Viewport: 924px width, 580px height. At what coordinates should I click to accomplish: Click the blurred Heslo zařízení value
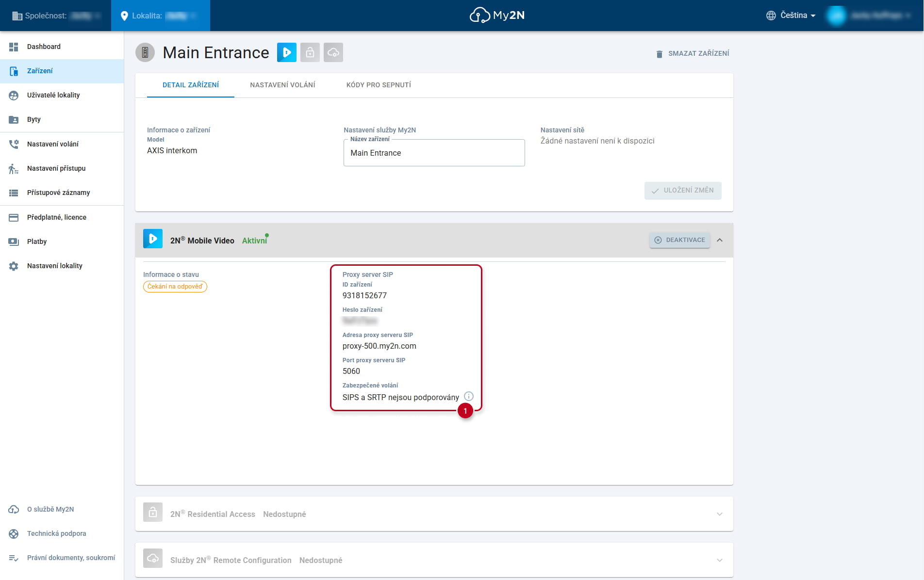click(x=360, y=321)
